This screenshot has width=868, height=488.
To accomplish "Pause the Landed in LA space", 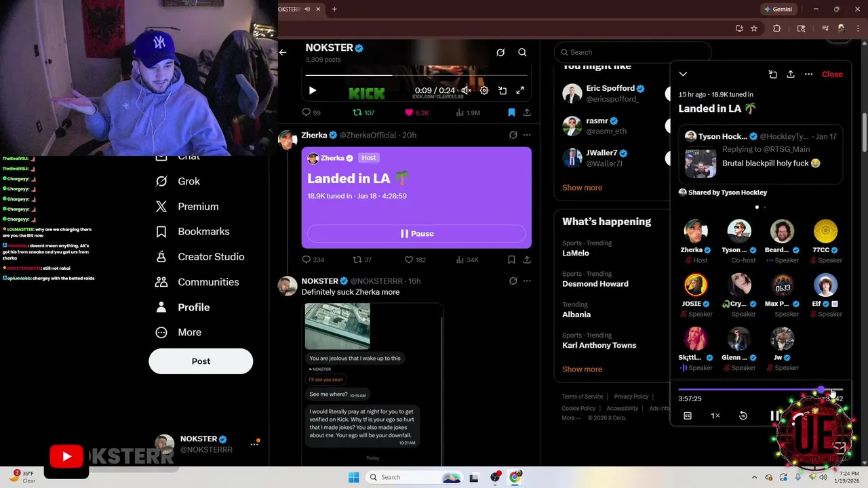I will coord(416,233).
